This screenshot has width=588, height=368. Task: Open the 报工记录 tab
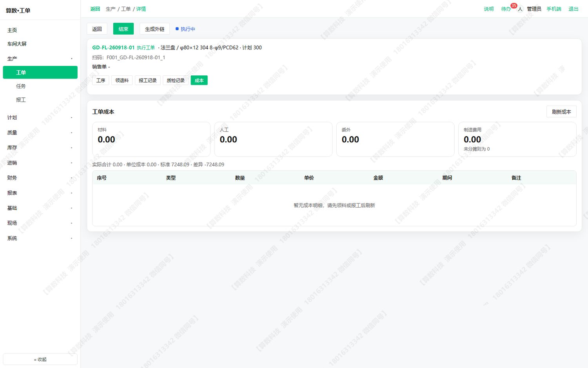[148, 80]
